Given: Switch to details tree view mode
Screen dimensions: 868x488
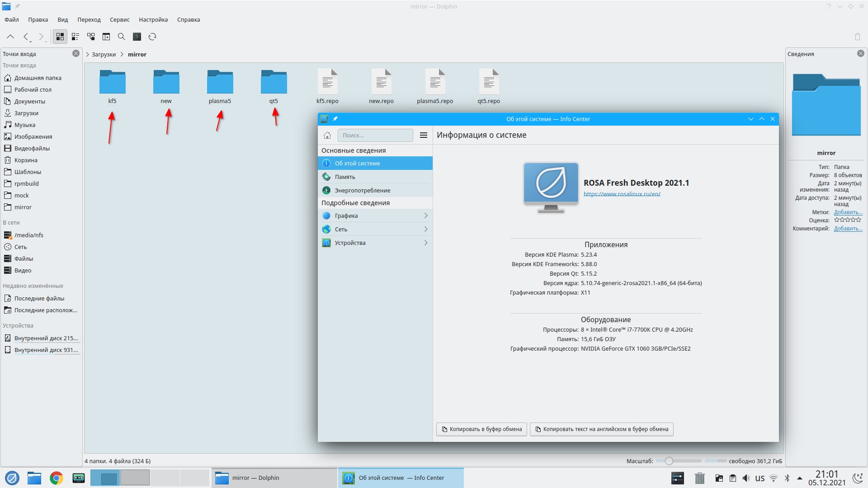Looking at the screenshot, I should point(91,37).
